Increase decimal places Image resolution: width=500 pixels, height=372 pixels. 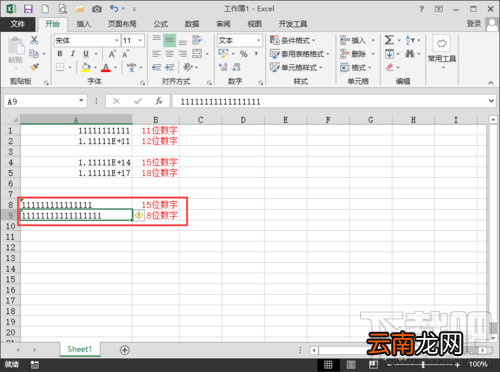pos(223,67)
